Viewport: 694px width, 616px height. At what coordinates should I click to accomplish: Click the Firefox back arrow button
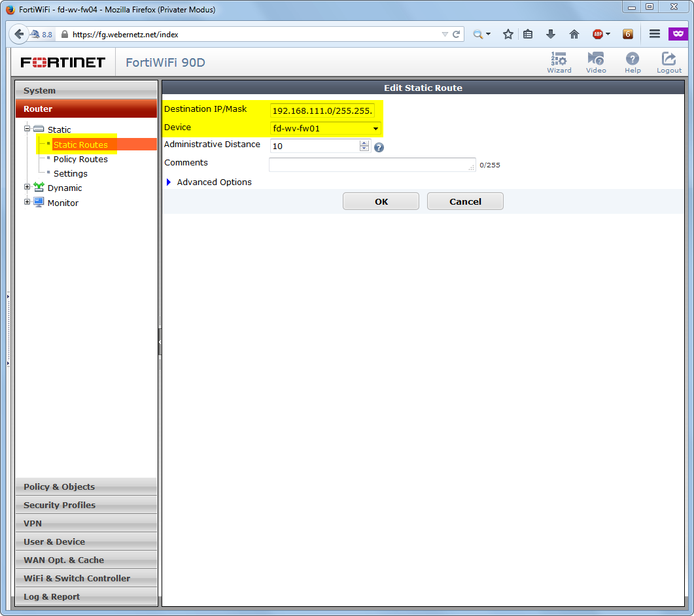18,34
